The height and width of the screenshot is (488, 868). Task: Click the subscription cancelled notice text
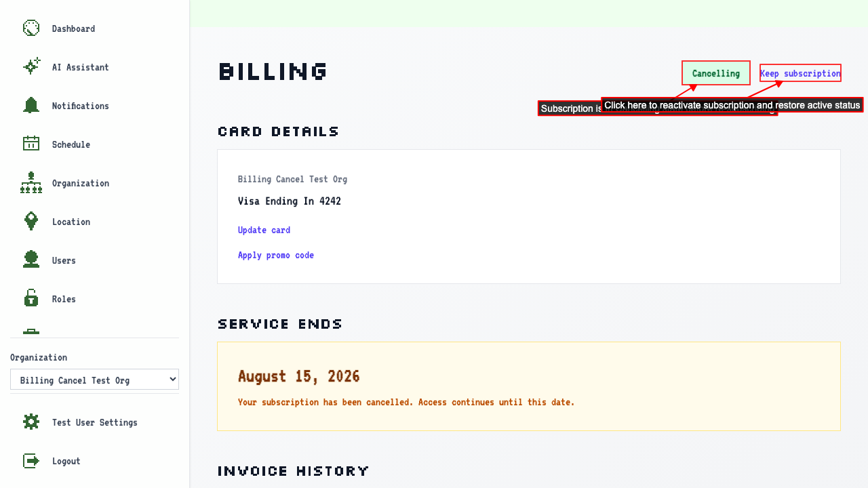(406, 403)
